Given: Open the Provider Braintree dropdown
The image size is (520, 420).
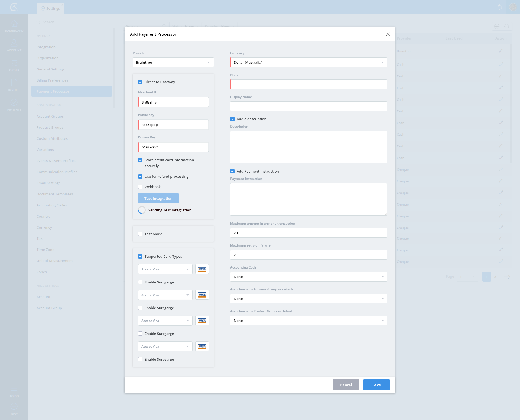Looking at the screenshot, I should click(x=173, y=62).
